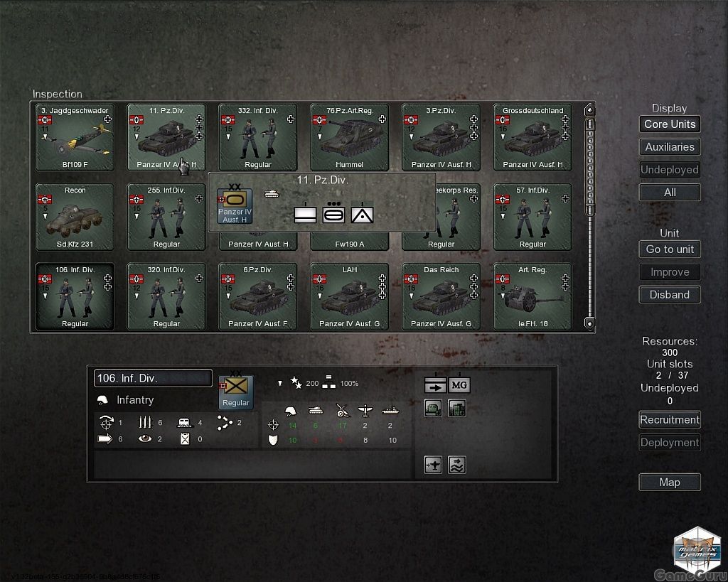Open the Grossdeutschland unit card
The height and width of the screenshot is (582, 728).
(532, 137)
